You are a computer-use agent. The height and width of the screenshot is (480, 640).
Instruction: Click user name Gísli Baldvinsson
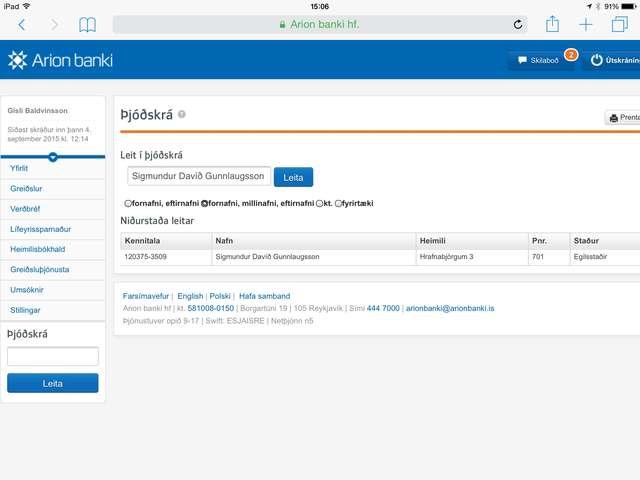pos(38,111)
